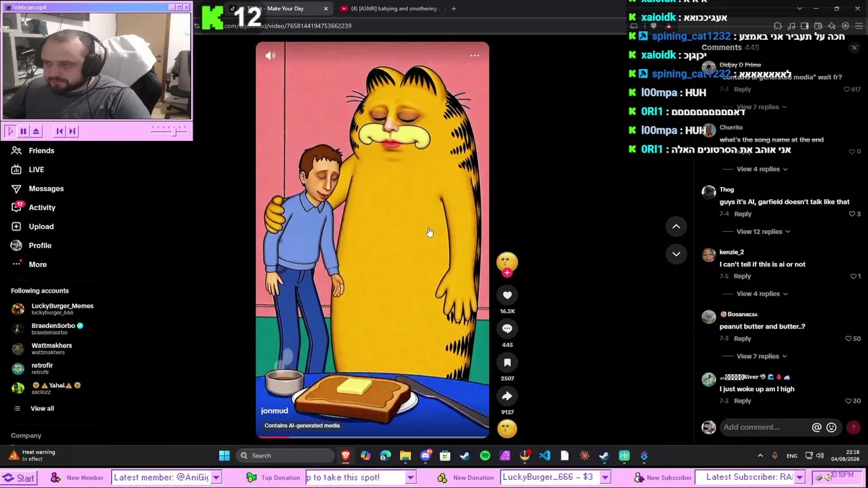Like Churrito's comment about the song name

pyautogui.click(x=852, y=152)
